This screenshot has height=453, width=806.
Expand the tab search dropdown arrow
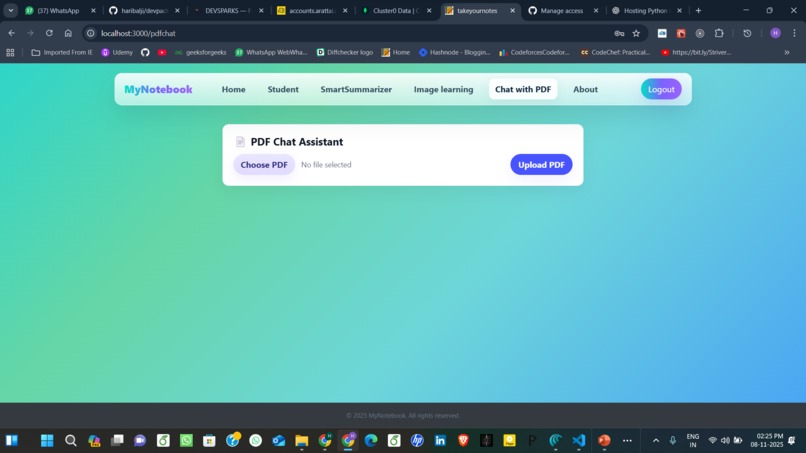tap(11, 10)
